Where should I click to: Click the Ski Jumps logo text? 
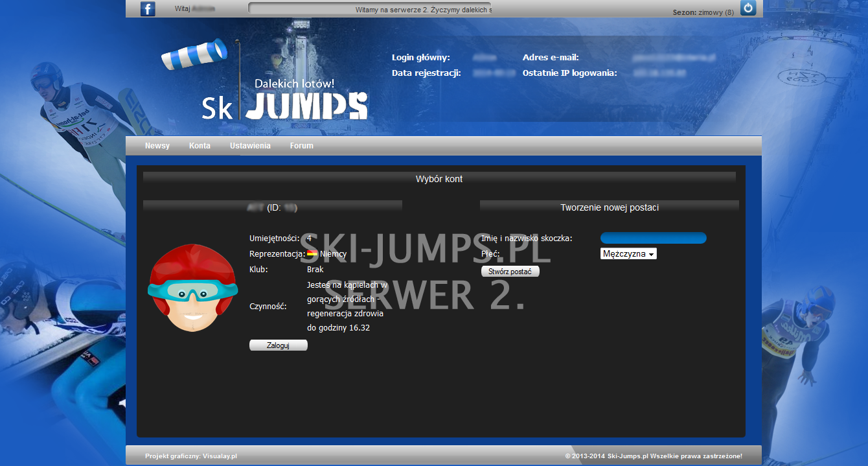[285, 106]
